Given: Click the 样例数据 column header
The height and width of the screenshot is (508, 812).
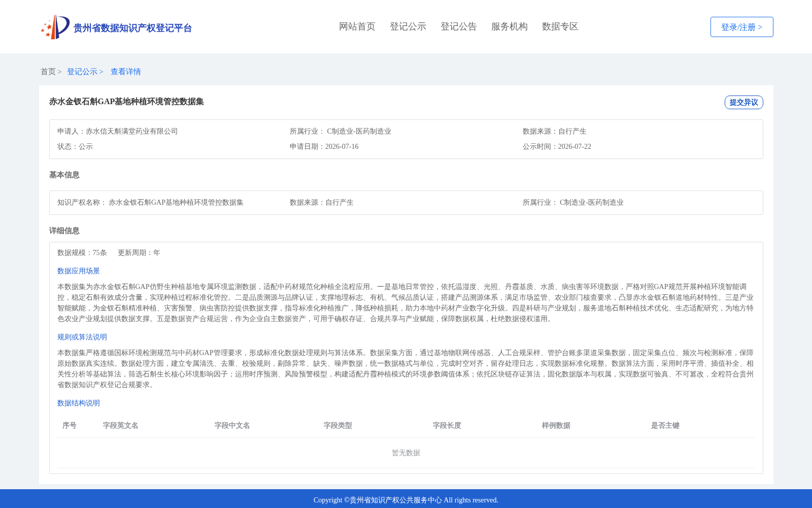Looking at the screenshot, I should (556, 425).
